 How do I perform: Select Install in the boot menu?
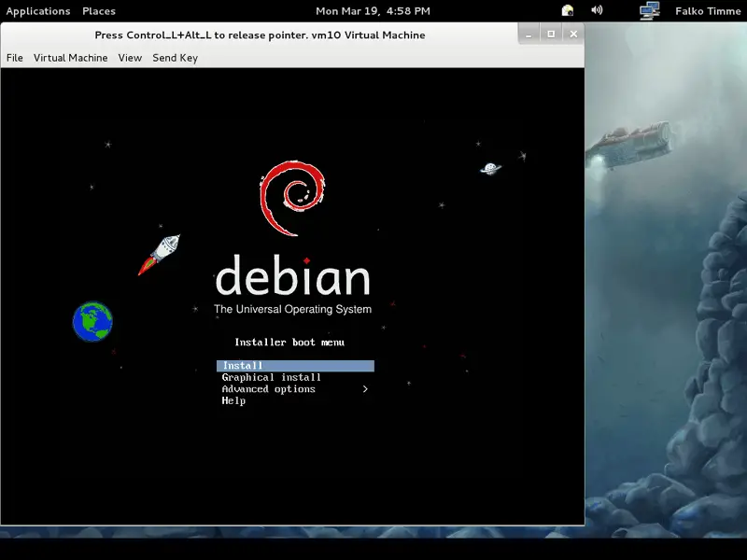tap(295, 366)
